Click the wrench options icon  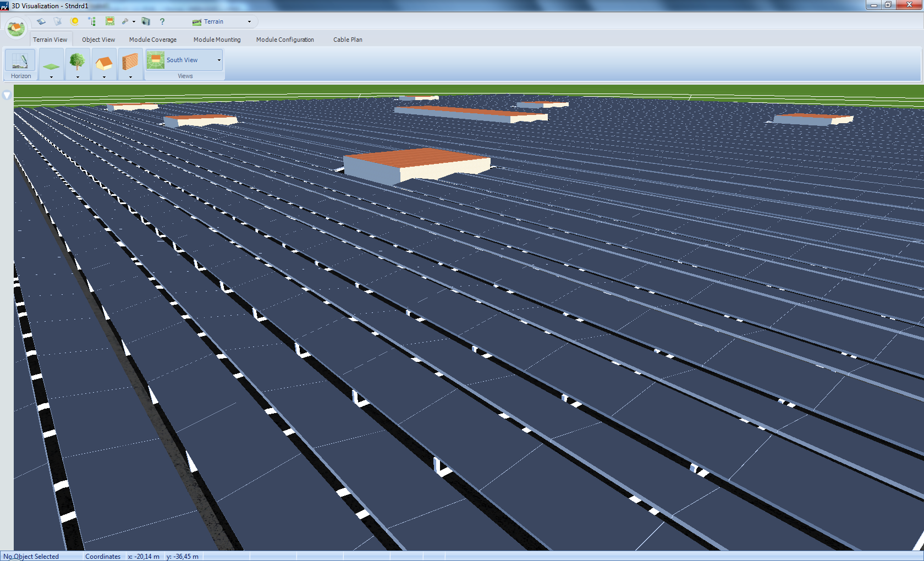pyautogui.click(x=125, y=21)
